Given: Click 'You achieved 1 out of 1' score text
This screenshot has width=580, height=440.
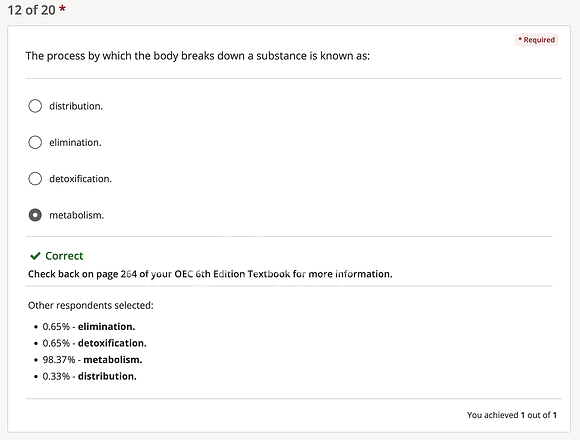Looking at the screenshot, I should coord(512,415).
